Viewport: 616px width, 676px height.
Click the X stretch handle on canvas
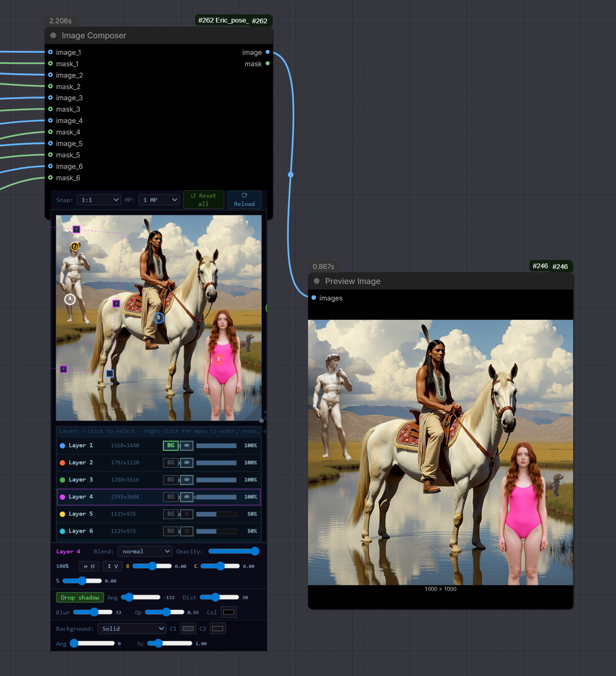click(x=116, y=303)
